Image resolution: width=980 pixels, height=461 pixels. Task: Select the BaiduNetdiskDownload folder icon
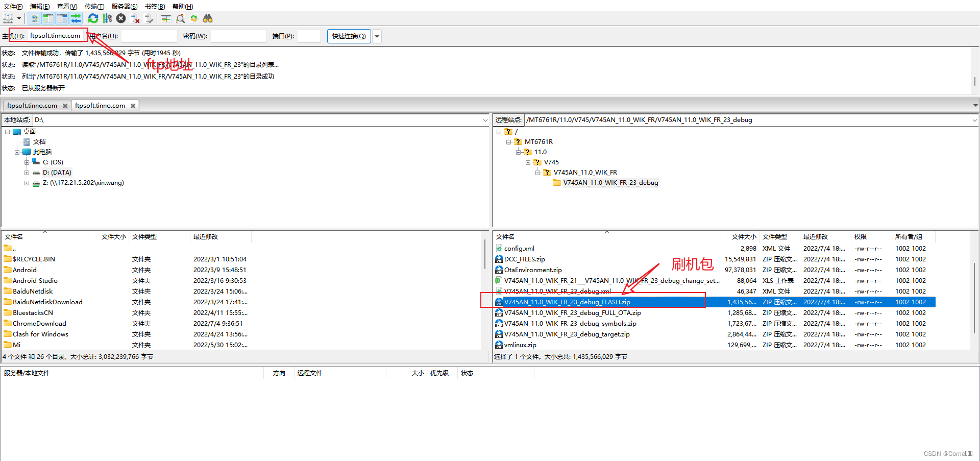[x=8, y=302]
